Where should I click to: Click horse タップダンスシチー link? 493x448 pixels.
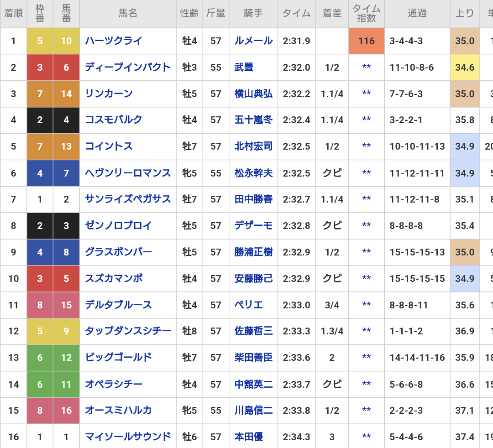[x=128, y=331]
